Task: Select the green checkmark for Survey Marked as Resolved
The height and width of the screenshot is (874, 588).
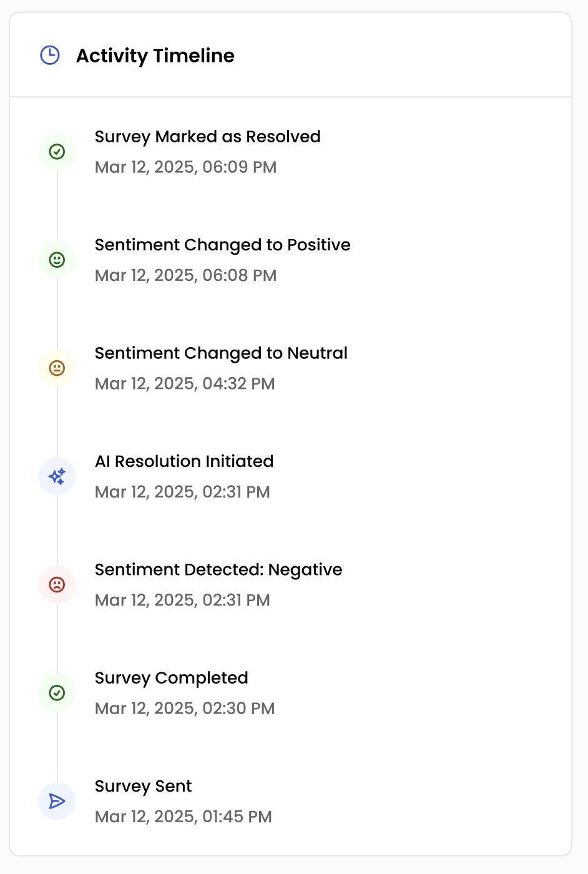Action: 57,152
